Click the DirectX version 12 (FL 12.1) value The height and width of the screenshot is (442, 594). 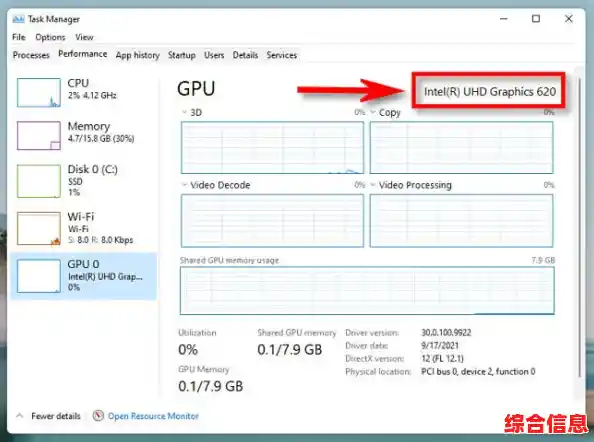pyautogui.click(x=442, y=358)
